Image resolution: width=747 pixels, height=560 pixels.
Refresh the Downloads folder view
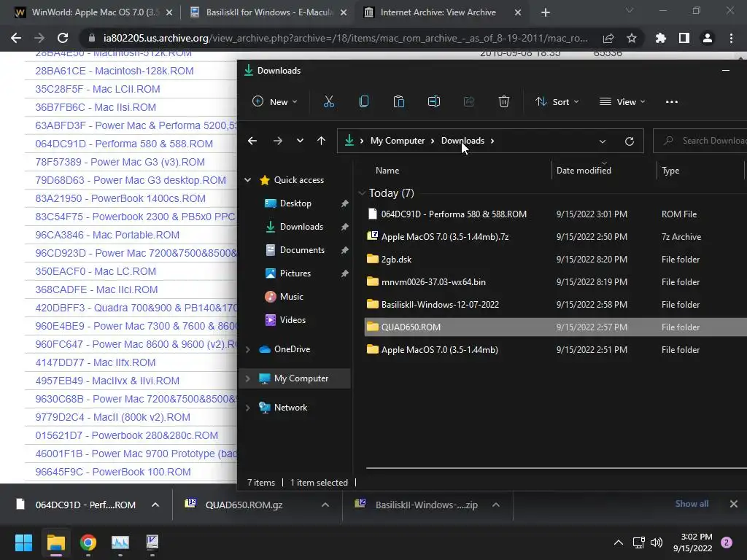coord(630,141)
